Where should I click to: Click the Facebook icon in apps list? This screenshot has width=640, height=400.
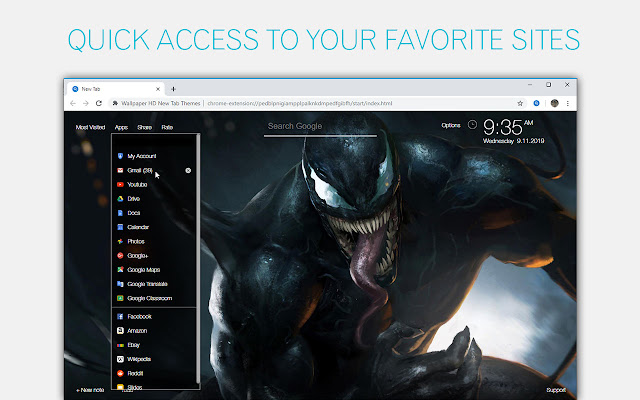coord(120,316)
